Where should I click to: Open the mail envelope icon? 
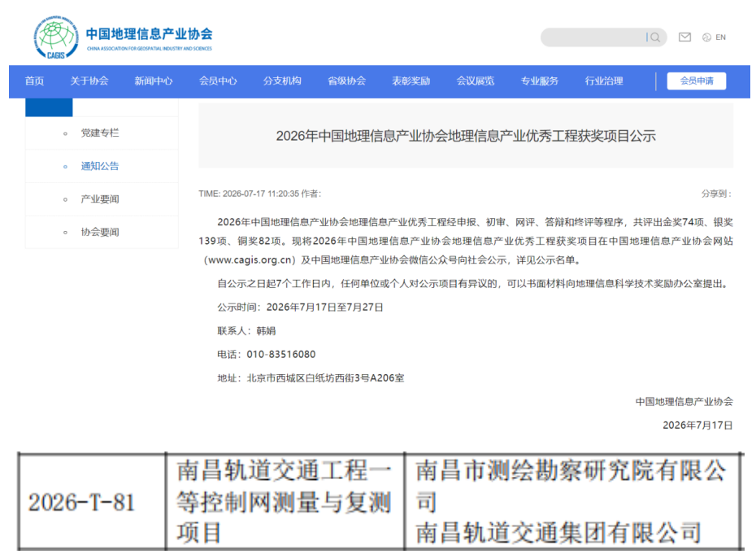[684, 37]
